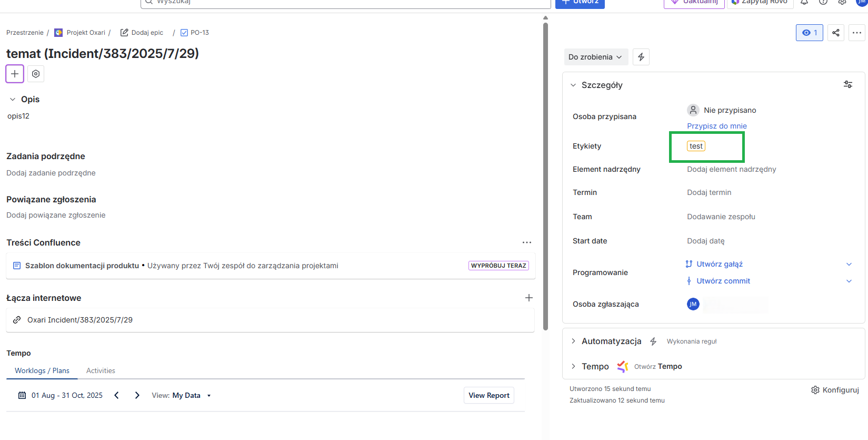Viewport: 868px width, 440px height.
Task: Click the apps target icon beside plus button
Action: [36, 74]
